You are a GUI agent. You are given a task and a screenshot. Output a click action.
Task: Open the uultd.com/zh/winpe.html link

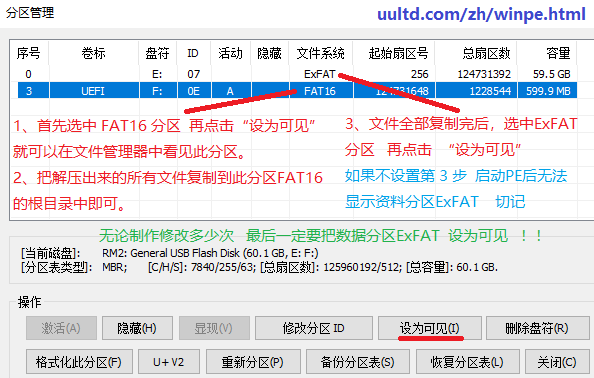pyautogui.click(x=481, y=14)
